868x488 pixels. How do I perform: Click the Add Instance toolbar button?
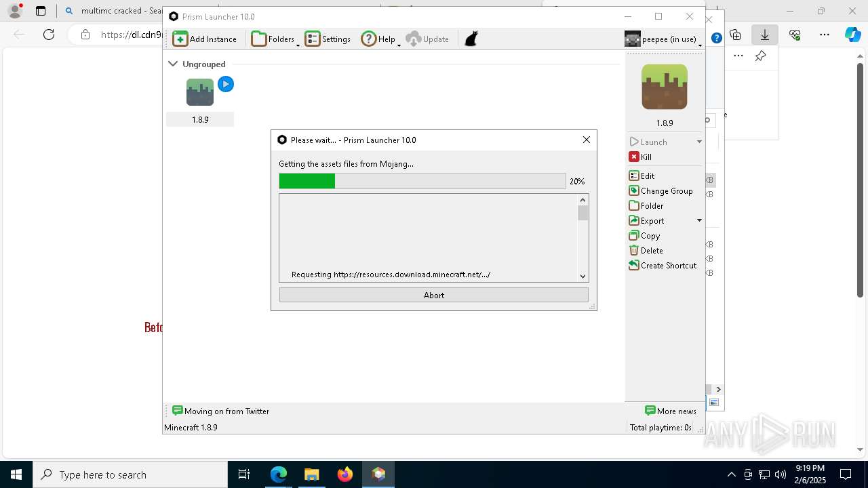point(205,39)
